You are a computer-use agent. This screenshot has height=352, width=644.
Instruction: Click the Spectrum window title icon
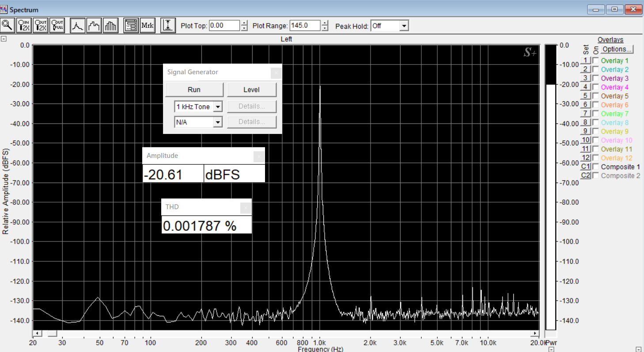4,9
